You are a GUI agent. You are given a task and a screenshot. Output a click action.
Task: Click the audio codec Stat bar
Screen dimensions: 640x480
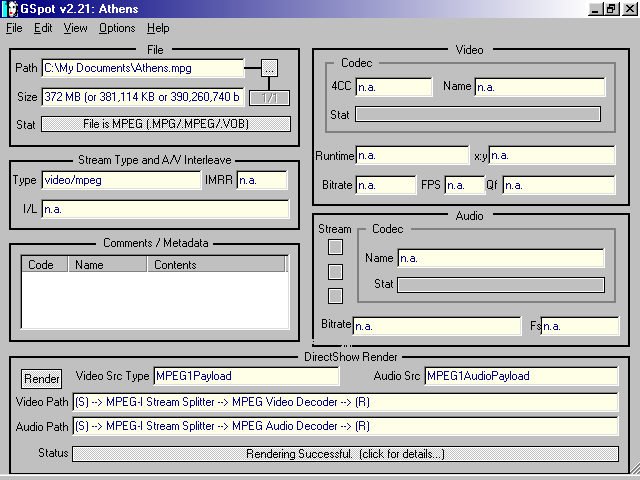coord(501,285)
